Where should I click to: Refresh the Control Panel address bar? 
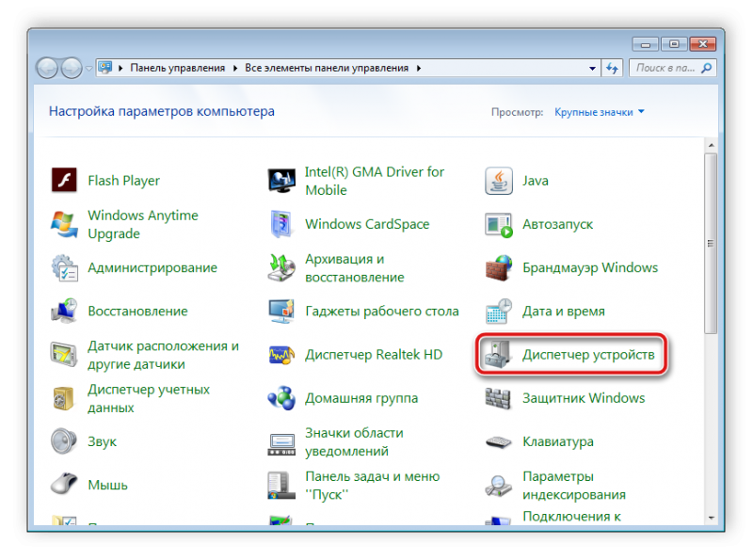tap(612, 68)
